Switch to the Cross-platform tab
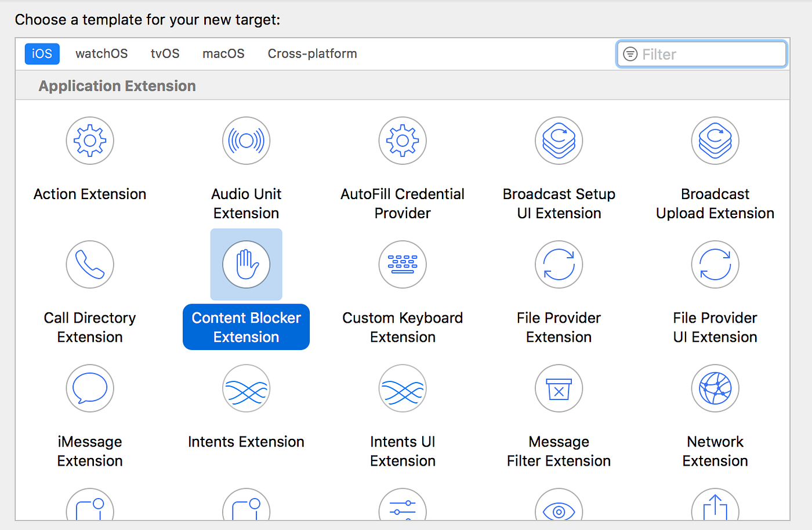 [x=312, y=53]
